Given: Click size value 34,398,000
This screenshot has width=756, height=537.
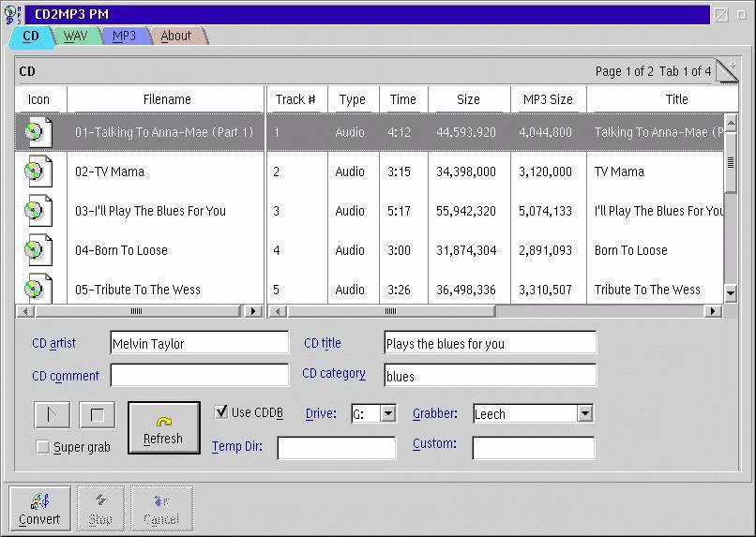Looking at the screenshot, I should click(466, 172).
